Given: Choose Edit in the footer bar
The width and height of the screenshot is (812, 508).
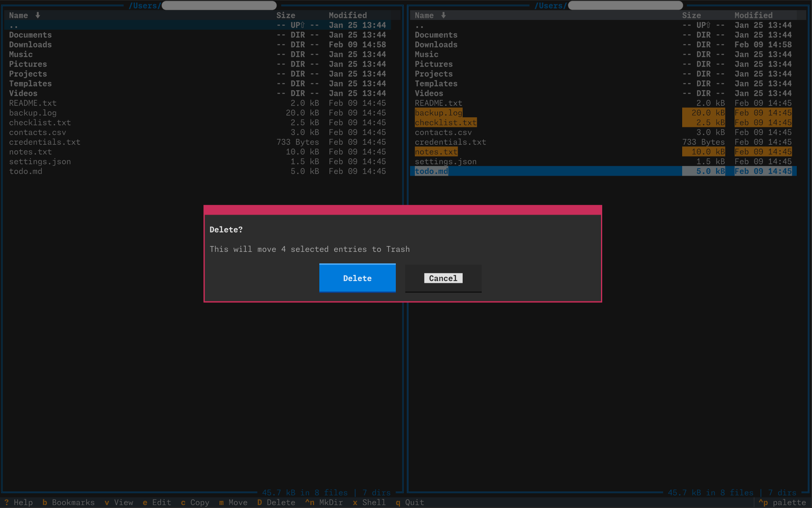Looking at the screenshot, I should click(157, 502).
